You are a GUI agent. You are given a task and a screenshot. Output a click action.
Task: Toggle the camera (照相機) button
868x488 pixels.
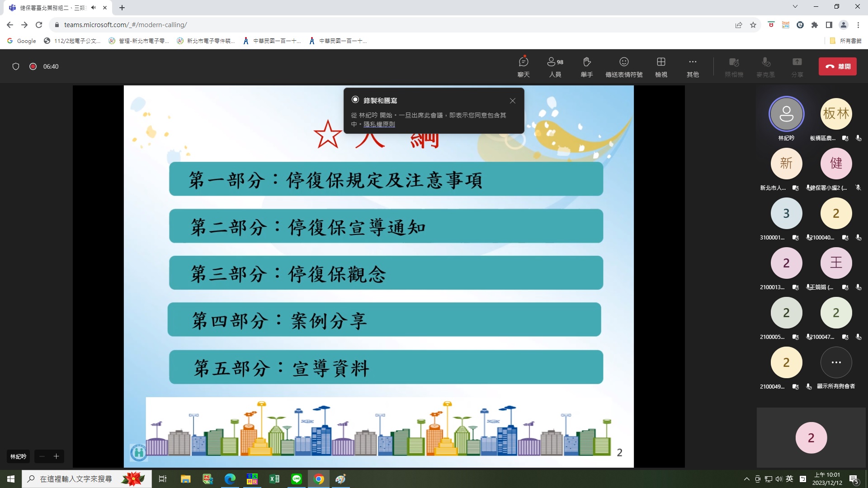coord(734,66)
